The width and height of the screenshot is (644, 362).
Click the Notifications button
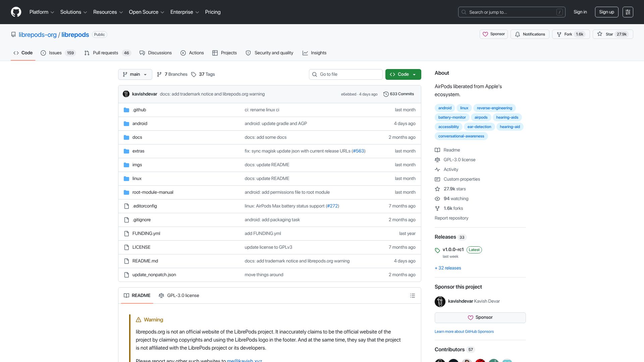coord(530,34)
